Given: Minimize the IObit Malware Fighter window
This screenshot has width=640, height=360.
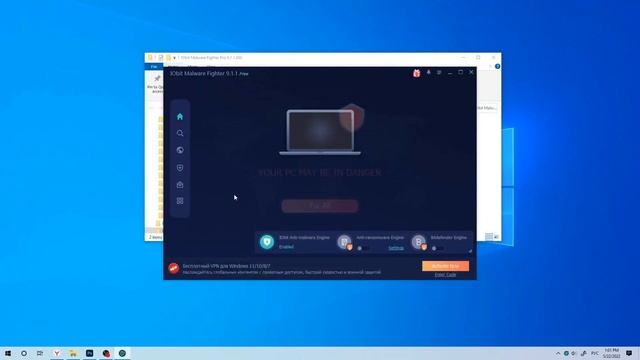Looking at the screenshot, I should click(x=450, y=73).
